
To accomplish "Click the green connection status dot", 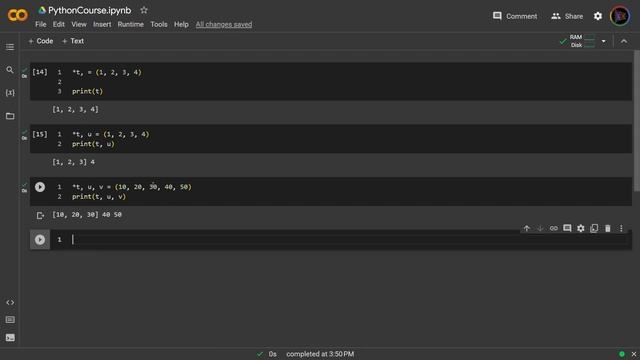I will 622,354.
